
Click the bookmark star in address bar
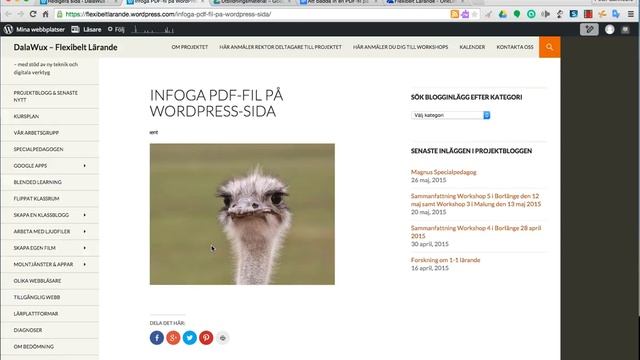point(474,14)
